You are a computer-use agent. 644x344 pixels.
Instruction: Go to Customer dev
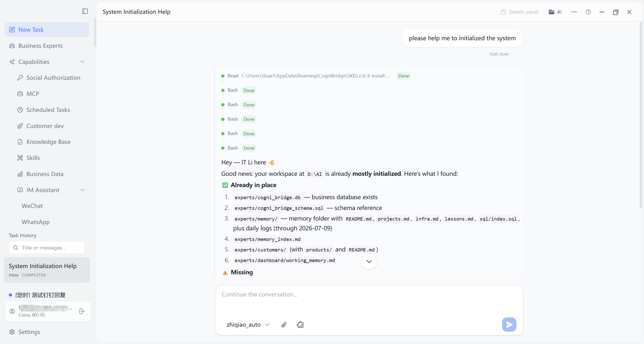[x=45, y=126]
